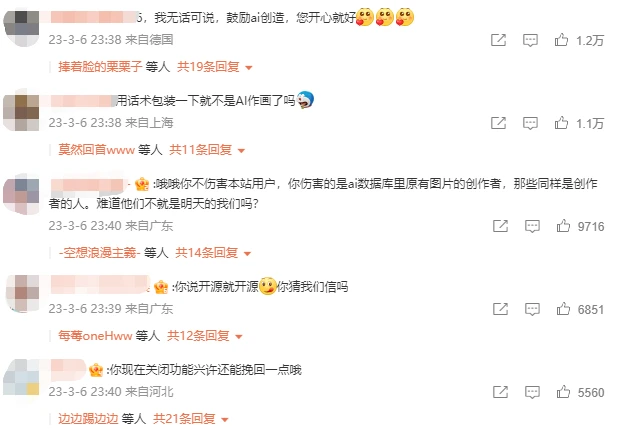Open 每莓oneHww profile link
The height and width of the screenshot is (429, 624).
(95, 336)
